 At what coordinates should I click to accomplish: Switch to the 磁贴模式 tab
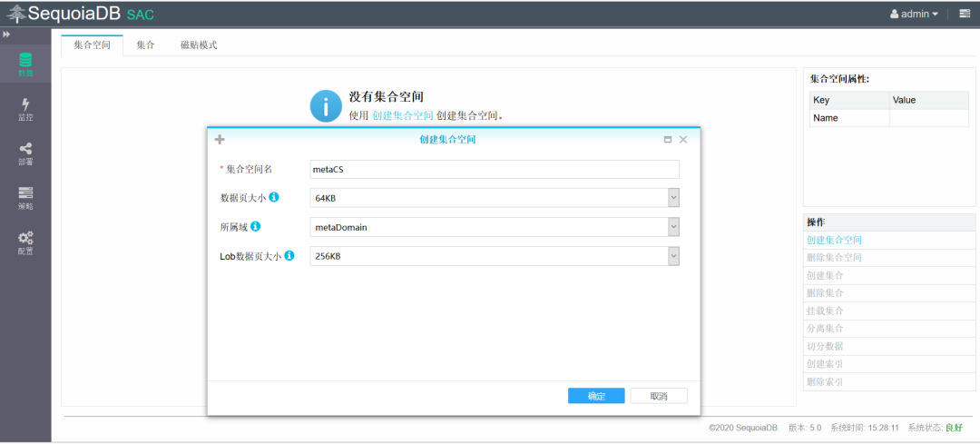click(199, 45)
